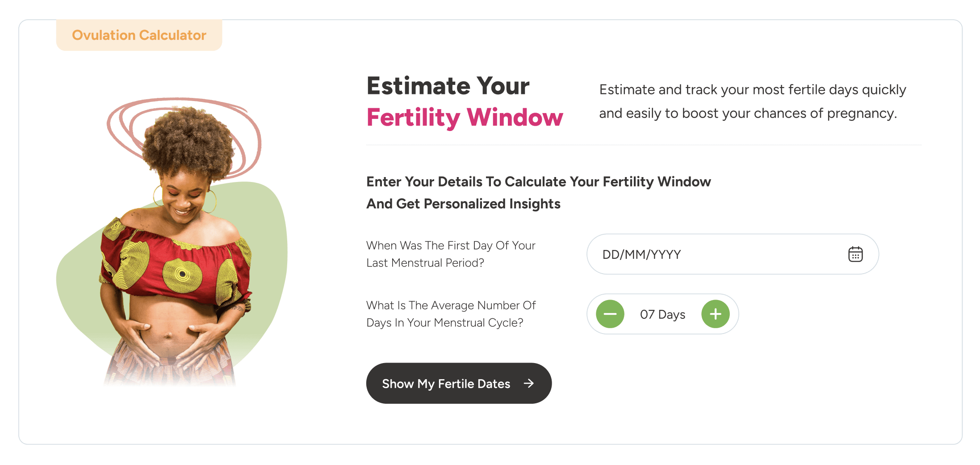Click the pink Fertility Window heading
This screenshot has width=980, height=465.
(465, 117)
